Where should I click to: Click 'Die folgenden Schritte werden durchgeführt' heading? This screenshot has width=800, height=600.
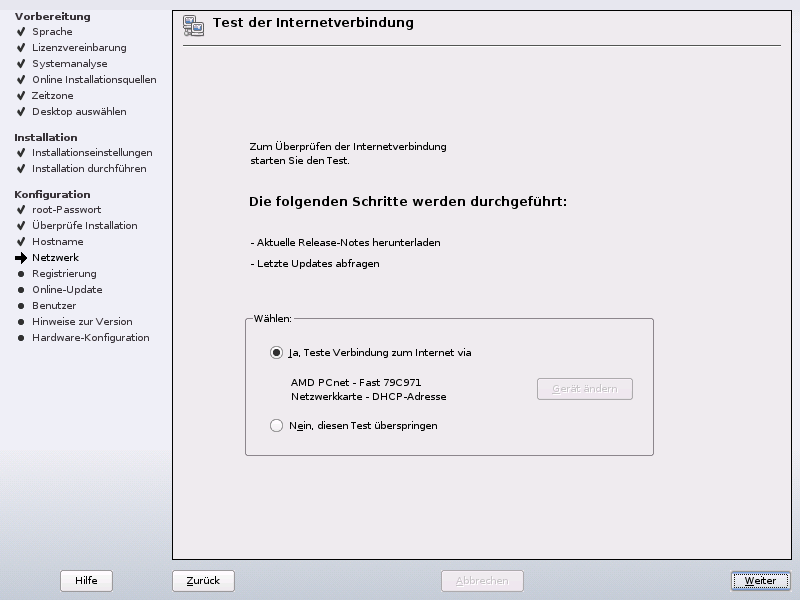pos(408,202)
